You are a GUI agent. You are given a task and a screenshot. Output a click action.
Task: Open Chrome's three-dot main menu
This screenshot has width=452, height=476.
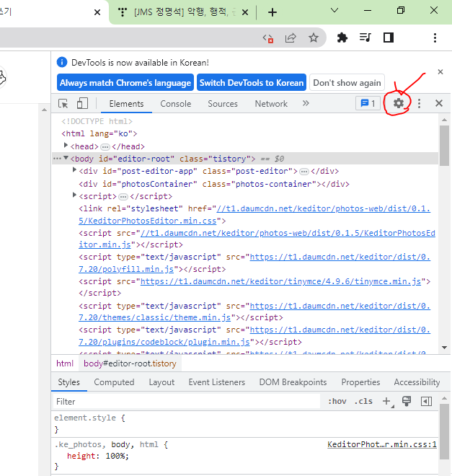(x=435, y=38)
